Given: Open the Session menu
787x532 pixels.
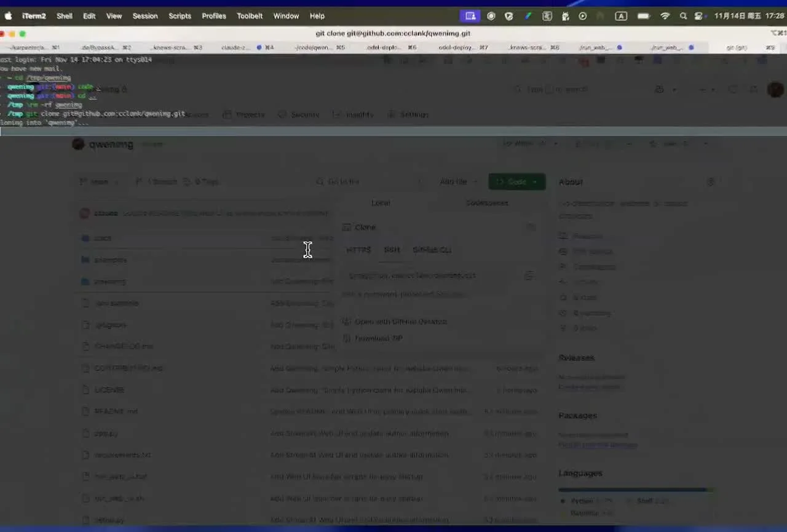Looking at the screenshot, I should tap(145, 16).
